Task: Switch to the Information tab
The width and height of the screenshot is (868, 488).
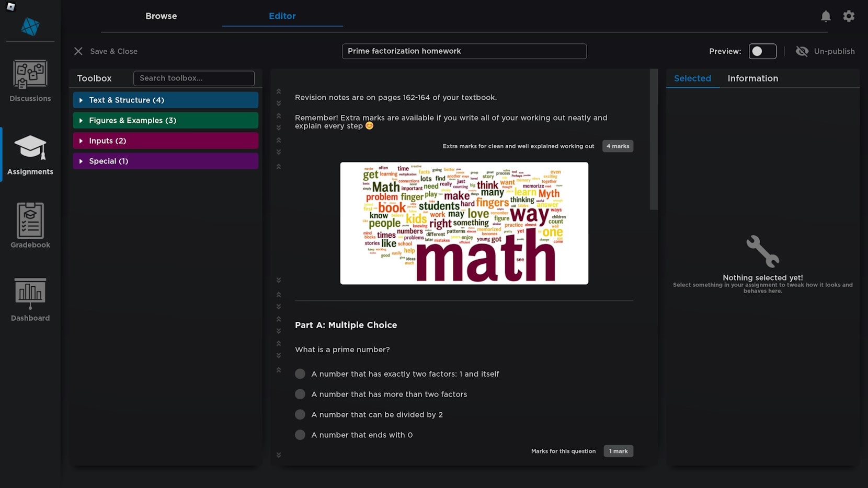Action: [752, 78]
